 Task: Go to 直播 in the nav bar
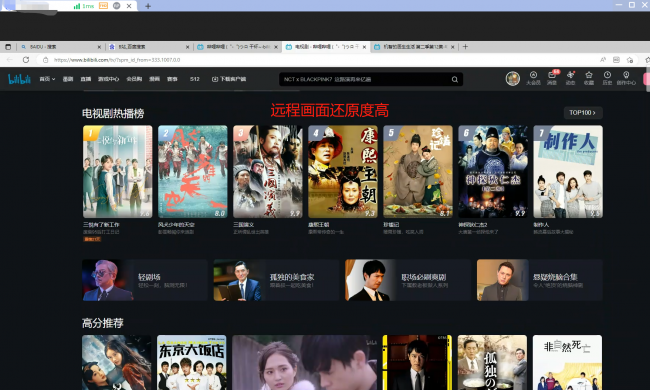tap(85, 79)
